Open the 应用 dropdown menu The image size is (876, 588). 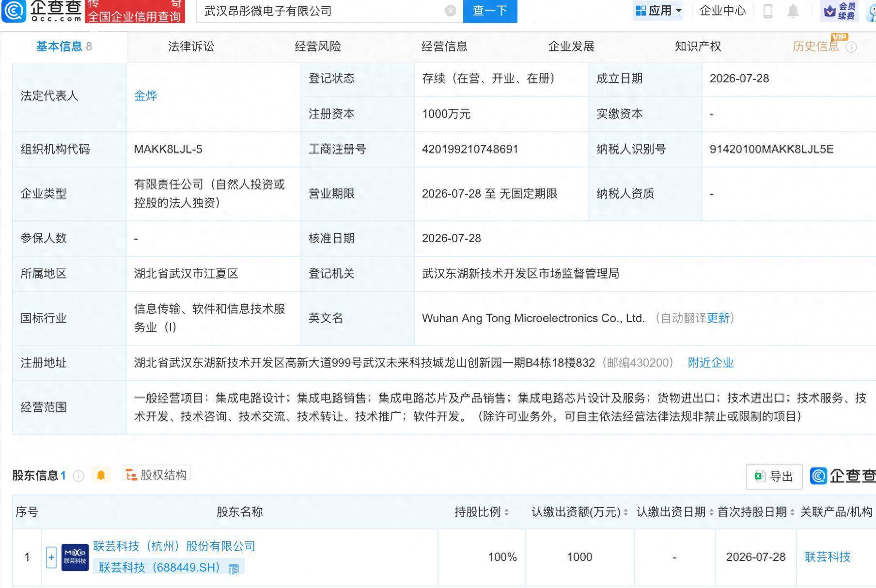coord(658,11)
